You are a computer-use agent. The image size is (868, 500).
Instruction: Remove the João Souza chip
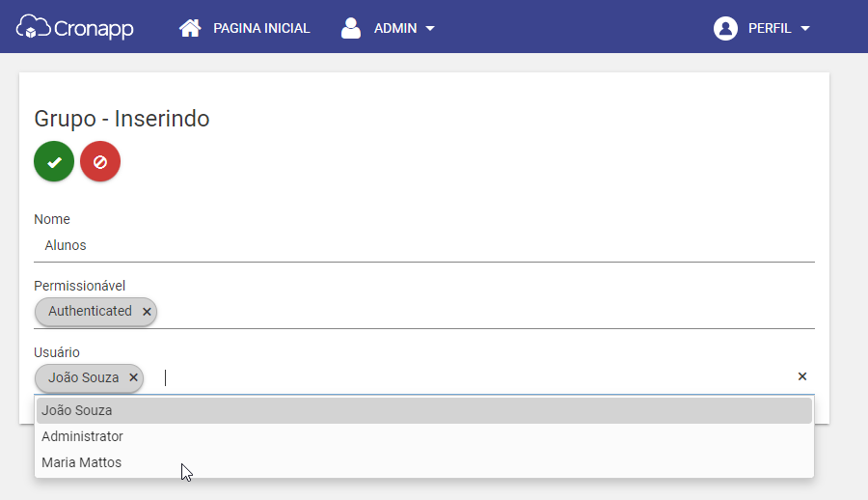click(133, 377)
